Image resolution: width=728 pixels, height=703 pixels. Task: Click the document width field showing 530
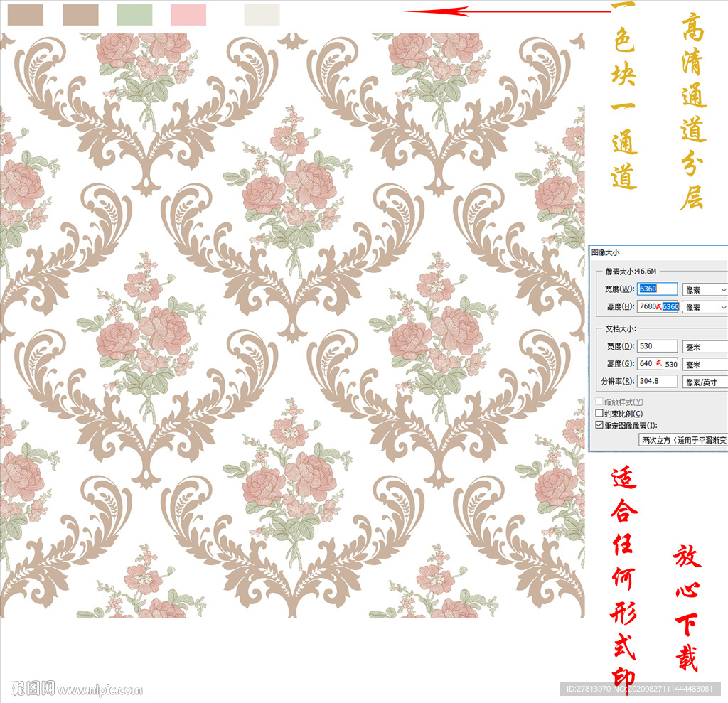point(657,346)
